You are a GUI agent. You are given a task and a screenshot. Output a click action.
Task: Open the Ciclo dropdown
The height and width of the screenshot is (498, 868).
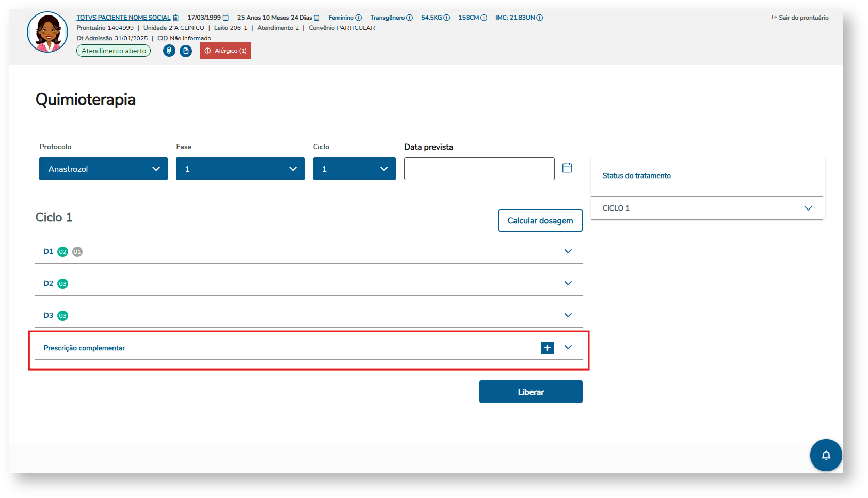pos(355,169)
